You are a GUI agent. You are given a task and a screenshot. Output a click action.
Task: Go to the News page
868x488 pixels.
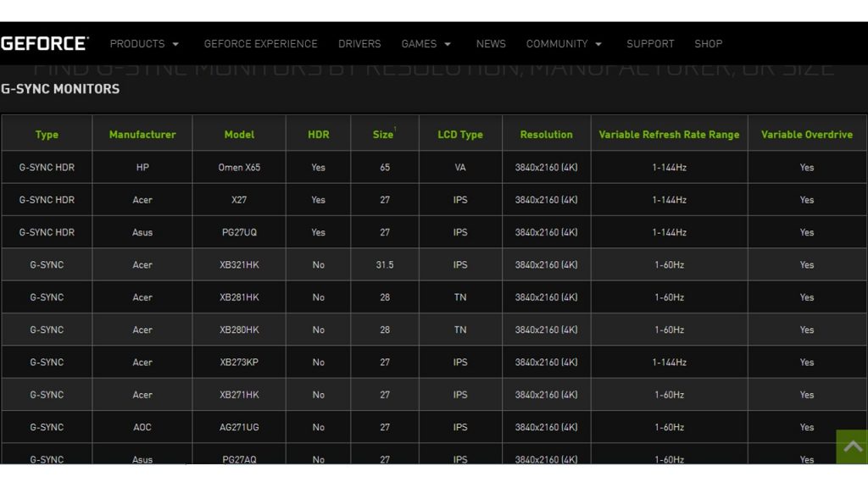tap(491, 44)
